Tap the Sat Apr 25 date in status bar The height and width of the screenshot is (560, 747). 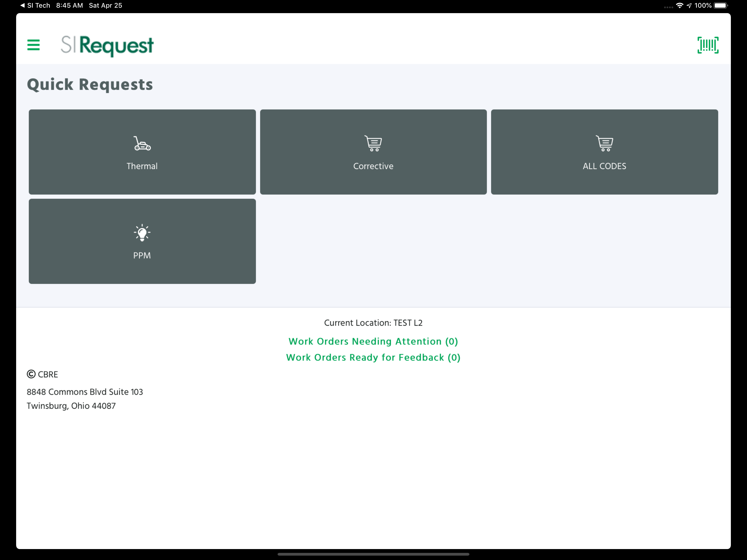click(x=105, y=5)
